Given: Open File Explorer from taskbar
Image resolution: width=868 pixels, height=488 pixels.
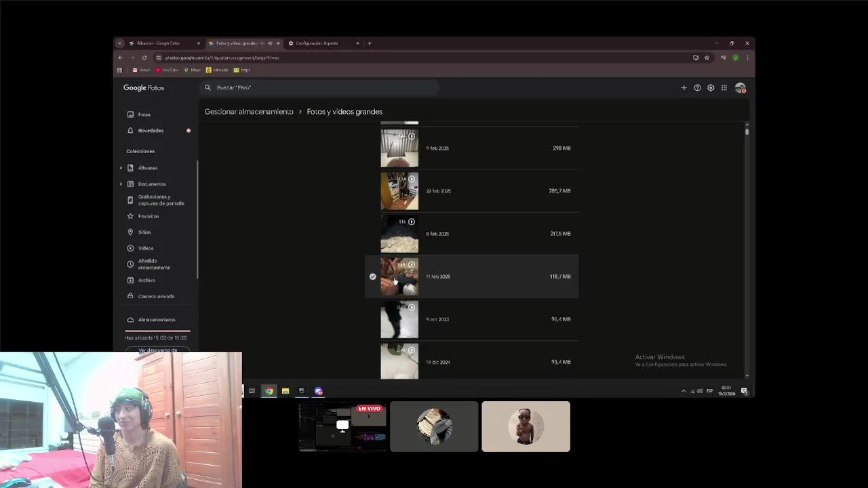Looking at the screenshot, I should 285,391.
